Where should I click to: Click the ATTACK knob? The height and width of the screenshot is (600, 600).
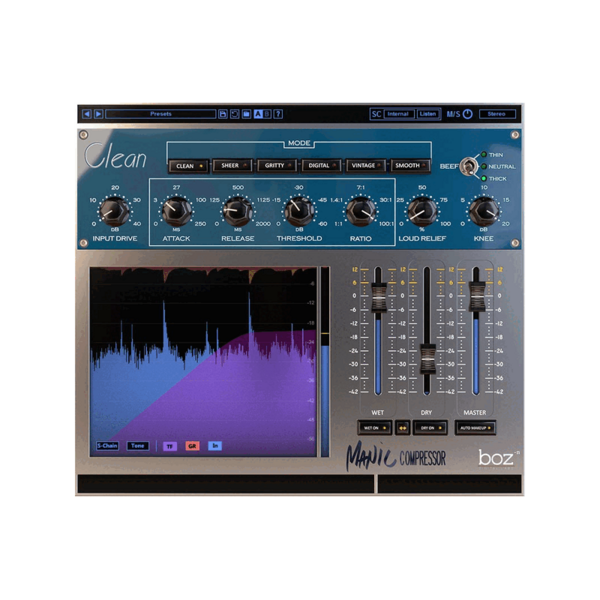coord(176,211)
